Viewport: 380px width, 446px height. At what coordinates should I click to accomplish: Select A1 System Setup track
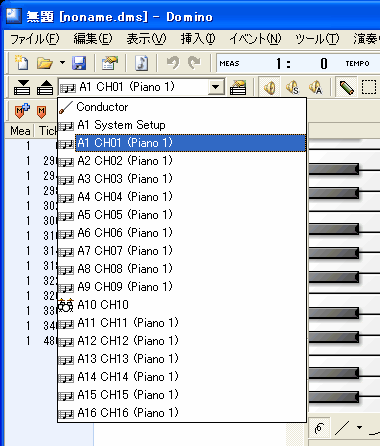(x=182, y=125)
